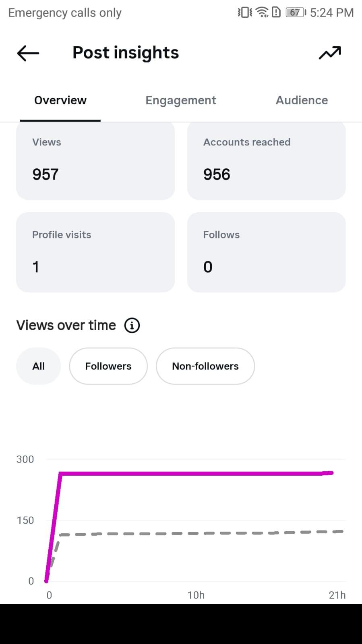Image resolution: width=362 pixels, height=644 pixels.
Task: Select the Followers filter chip
Action: tap(108, 366)
